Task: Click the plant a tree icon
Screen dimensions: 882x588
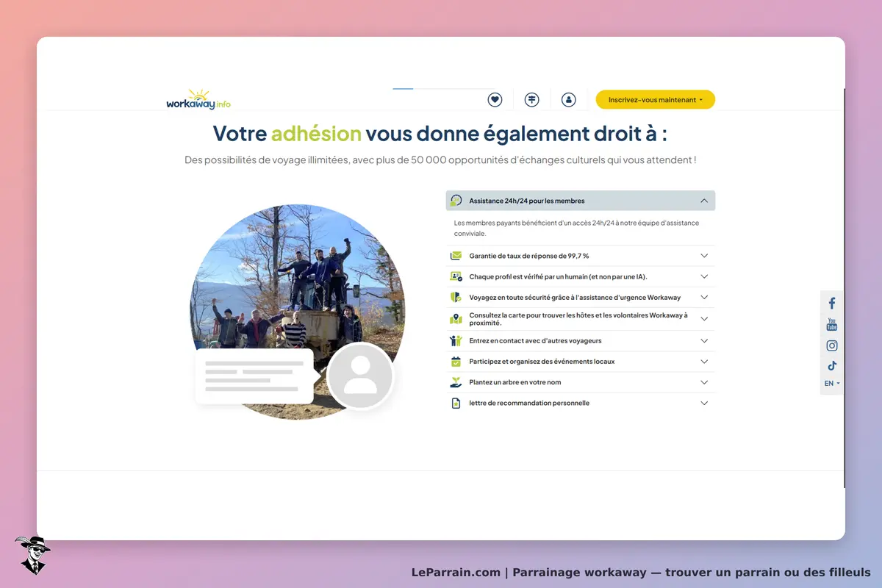Action: [456, 382]
